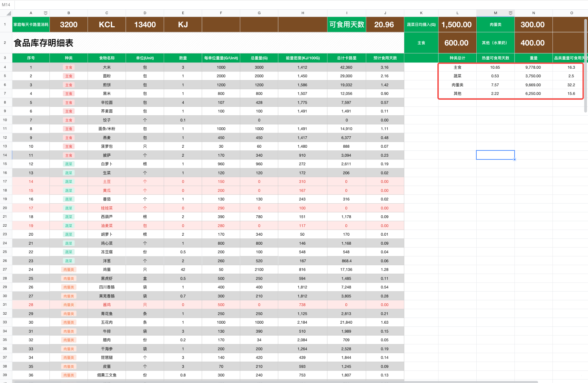Select the 3200 daily calorie cell
The image size is (588, 383).
pos(69,25)
